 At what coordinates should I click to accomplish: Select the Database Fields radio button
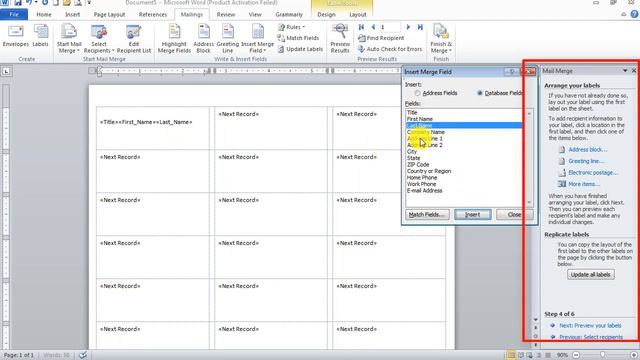pyautogui.click(x=480, y=93)
